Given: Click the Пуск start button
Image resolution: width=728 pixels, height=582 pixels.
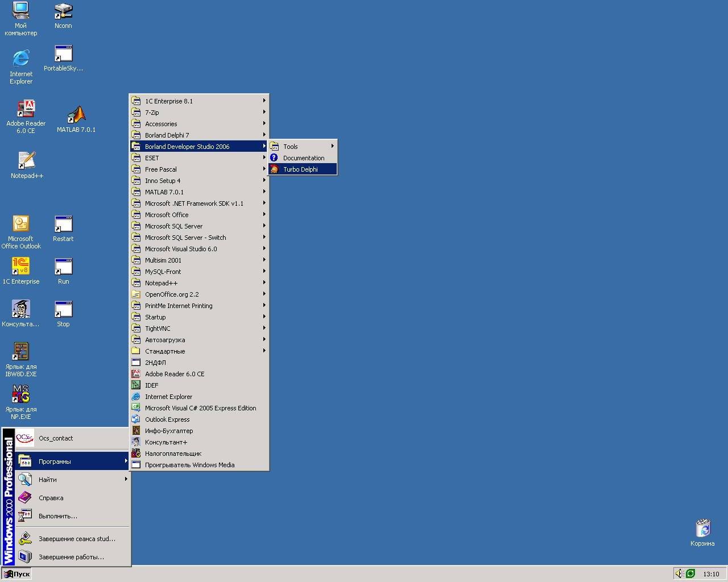Looking at the screenshot, I should click(16, 574).
